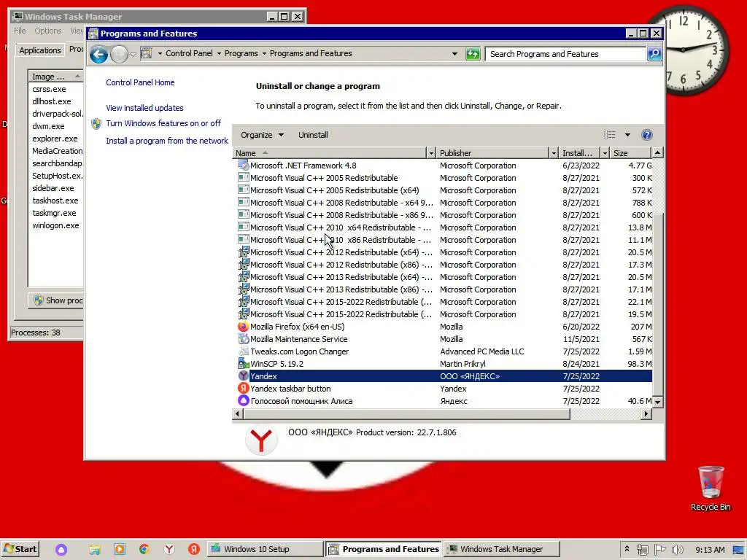Open the Publisher column filter dropdown

tap(554, 153)
